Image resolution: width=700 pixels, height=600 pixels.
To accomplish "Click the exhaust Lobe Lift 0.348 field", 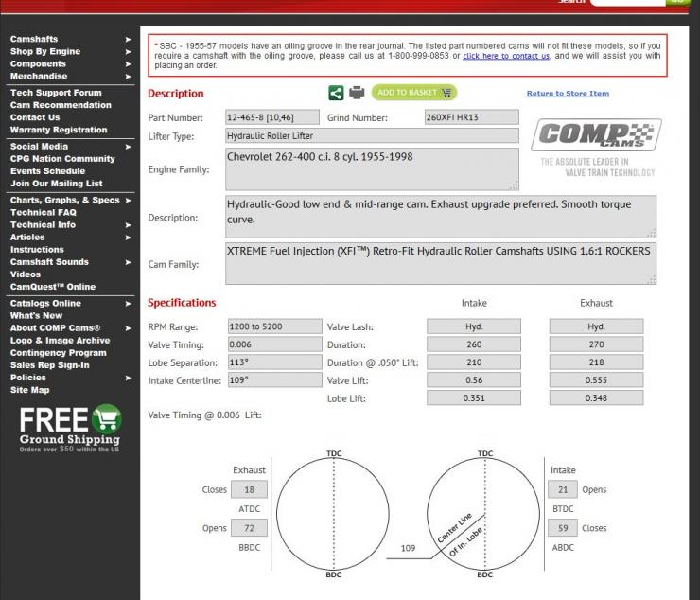I will [x=596, y=398].
